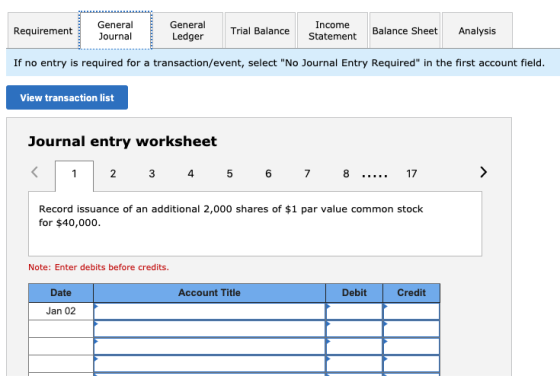Open journal entry 7

pos(307,174)
